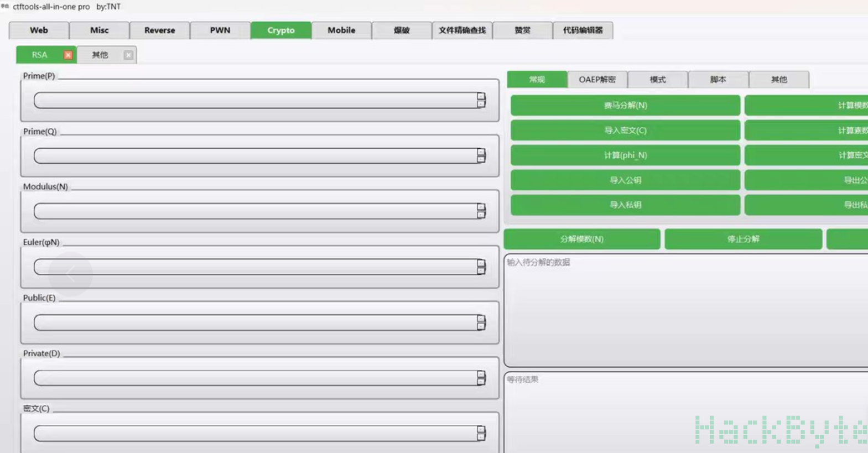
Task: Click into the 密文(C) field
Action: click(260, 433)
